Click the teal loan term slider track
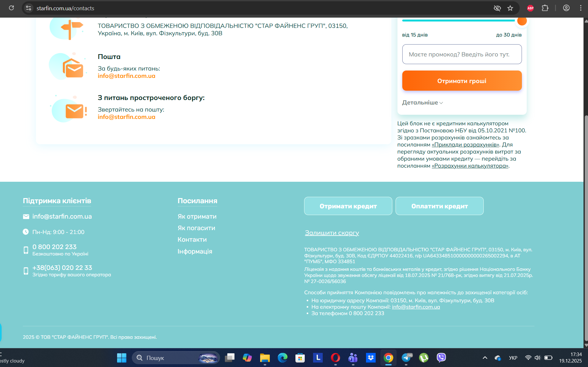 [x=459, y=21]
